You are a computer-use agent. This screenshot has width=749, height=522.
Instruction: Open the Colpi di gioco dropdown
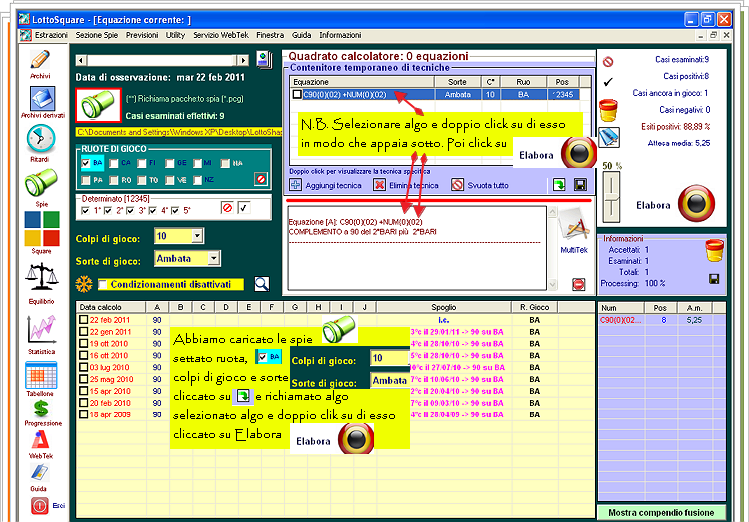click(x=197, y=235)
